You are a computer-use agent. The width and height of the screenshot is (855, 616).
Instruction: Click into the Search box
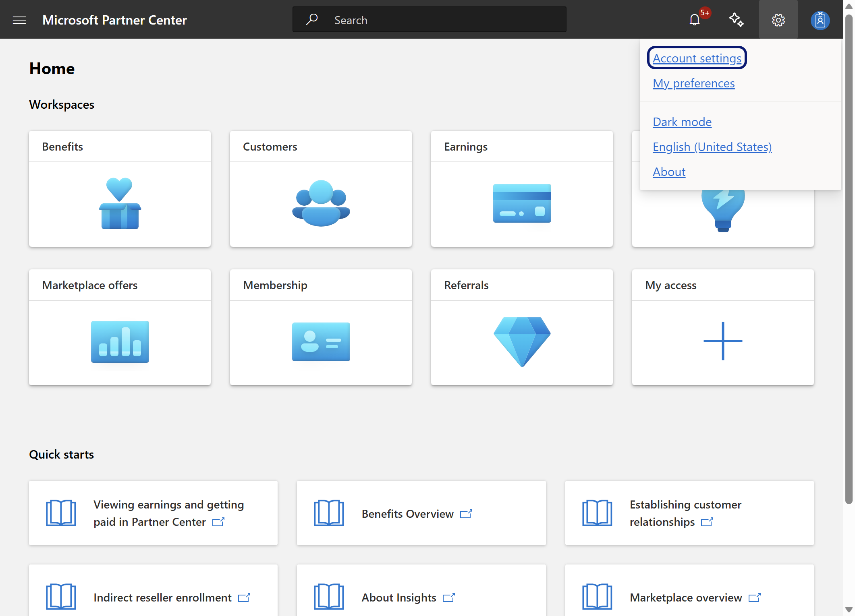(x=429, y=19)
